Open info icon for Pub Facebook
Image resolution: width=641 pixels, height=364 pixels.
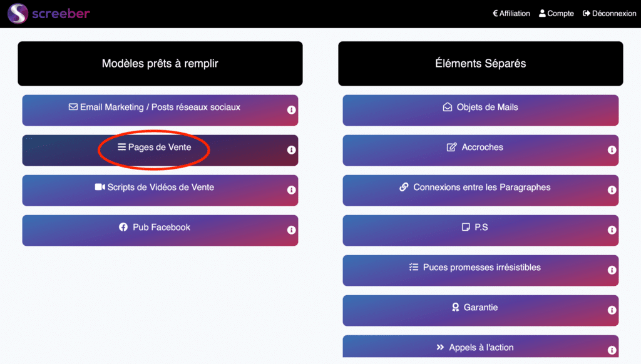click(291, 230)
